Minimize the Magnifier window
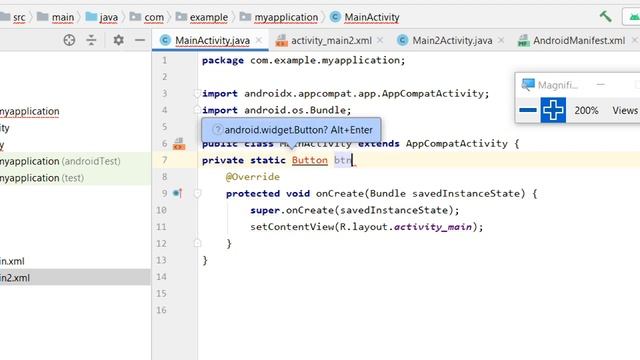Viewport: 640px width, 360px height. click(600, 84)
